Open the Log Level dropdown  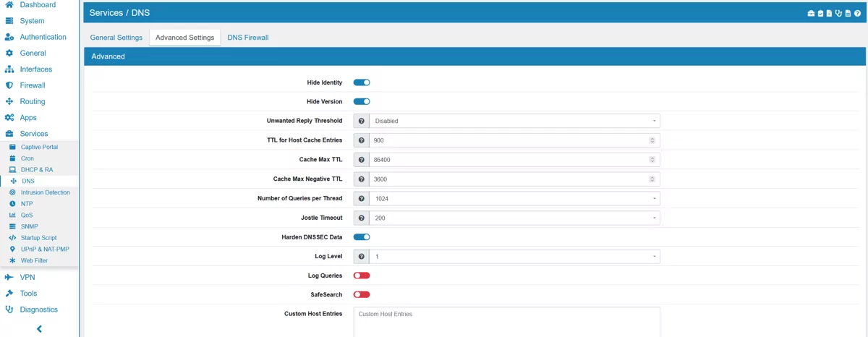coord(514,256)
